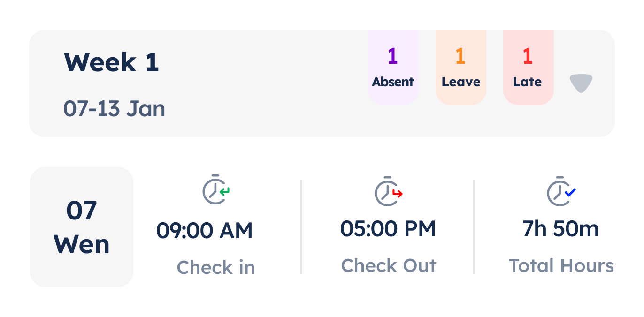Select the Leave label in orange badge

point(461,82)
